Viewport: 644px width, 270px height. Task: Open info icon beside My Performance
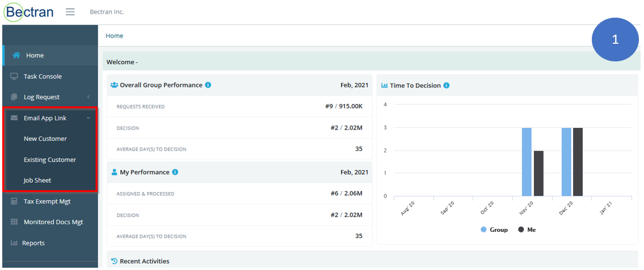point(175,172)
